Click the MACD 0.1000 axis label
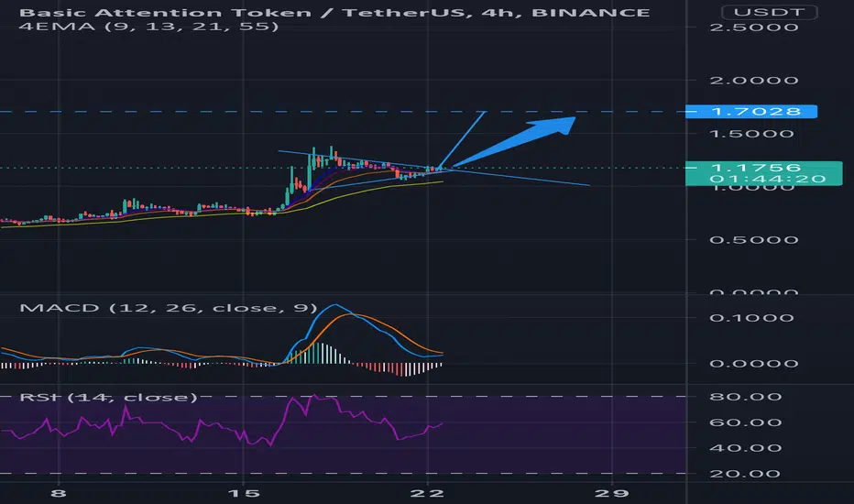The height and width of the screenshot is (504, 854). 751,318
